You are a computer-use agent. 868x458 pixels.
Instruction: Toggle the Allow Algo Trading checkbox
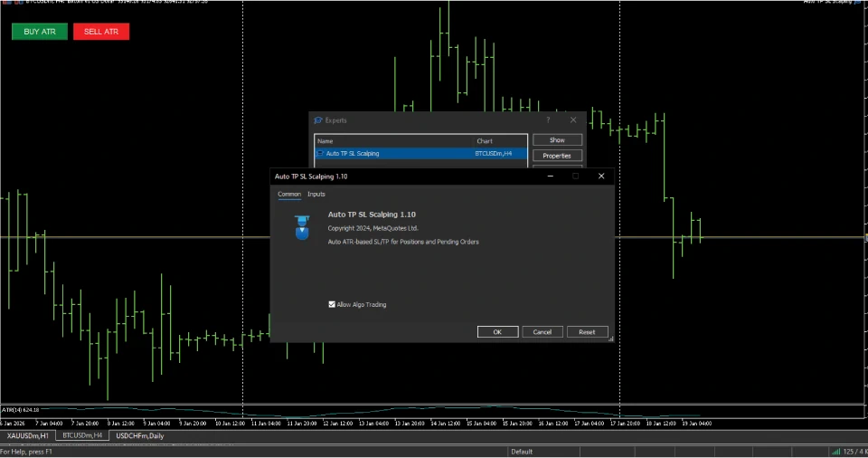click(x=333, y=304)
